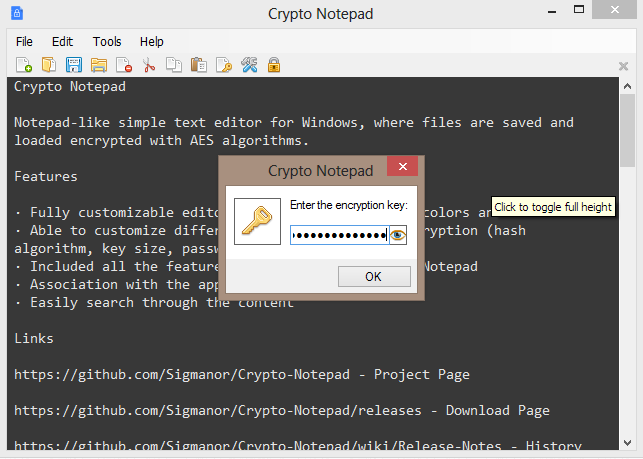Paste using the clipboard icon
Image resolution: width=643 pixels, height=459 pixels.
(x=199, y=65)
